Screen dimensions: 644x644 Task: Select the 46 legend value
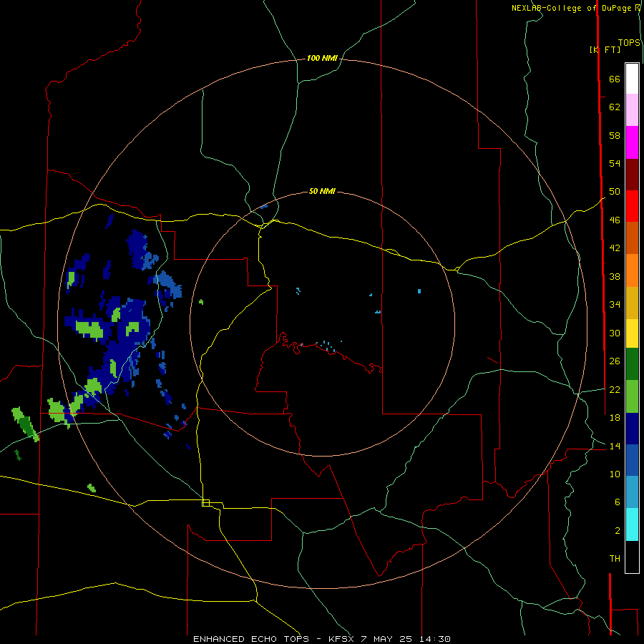(x=615, y=220)
